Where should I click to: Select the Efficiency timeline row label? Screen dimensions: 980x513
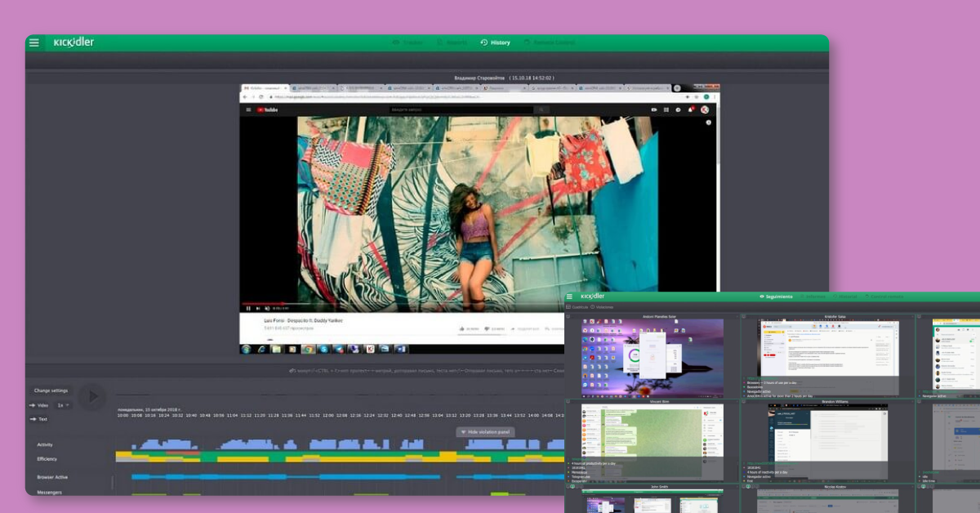(47, 459)
